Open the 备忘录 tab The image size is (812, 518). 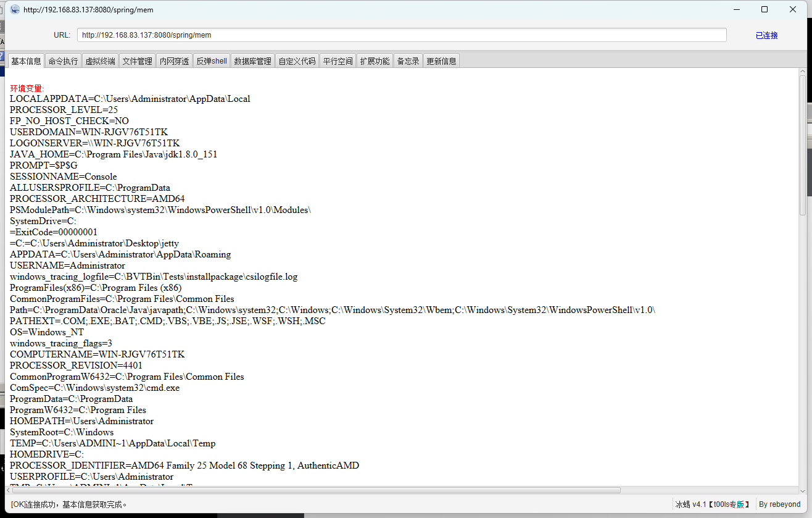408,61
